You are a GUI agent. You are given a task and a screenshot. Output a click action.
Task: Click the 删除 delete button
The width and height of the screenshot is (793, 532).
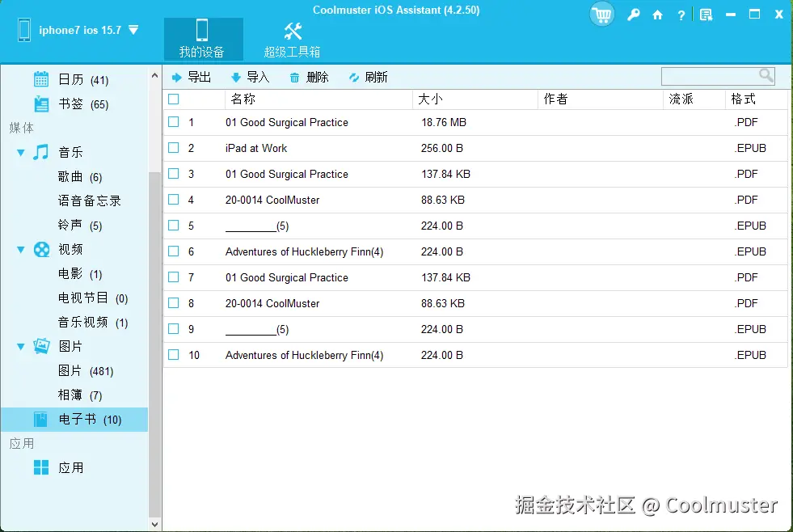[x=309, y=78]
